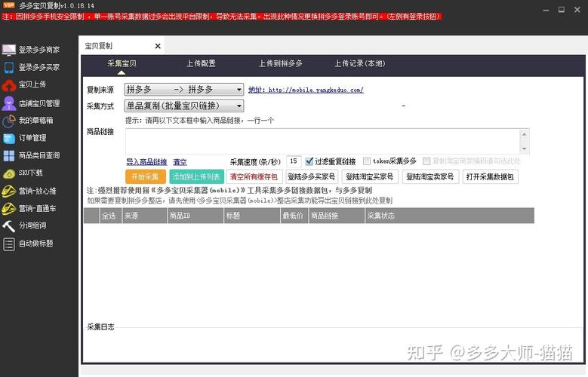Click the 我的草稿箱 pie icon

tap(8, 121)
